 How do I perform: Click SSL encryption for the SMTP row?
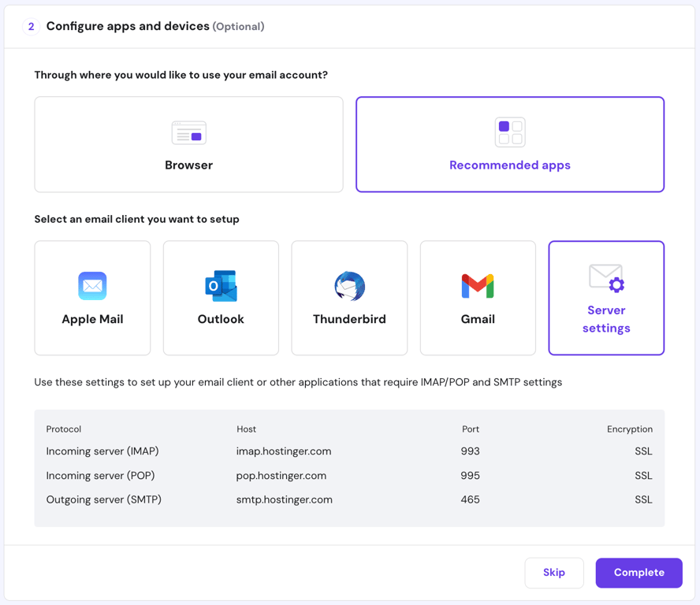(x=643, y=499)
